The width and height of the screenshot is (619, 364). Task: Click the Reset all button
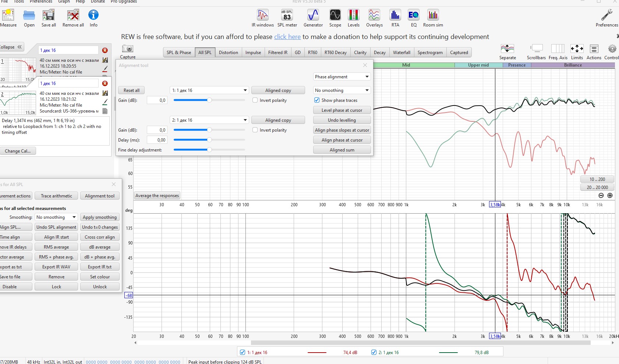point(131,90)
